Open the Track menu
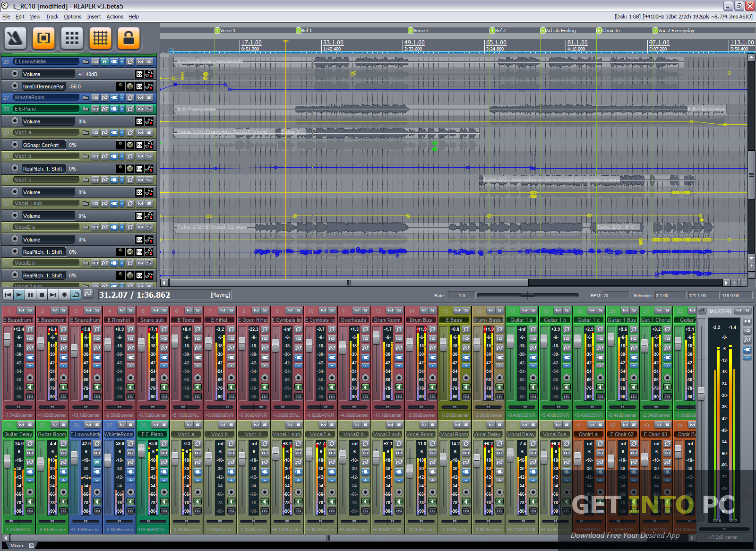The width and height of the screenshot is (756, 551). (x=52, y=17)
